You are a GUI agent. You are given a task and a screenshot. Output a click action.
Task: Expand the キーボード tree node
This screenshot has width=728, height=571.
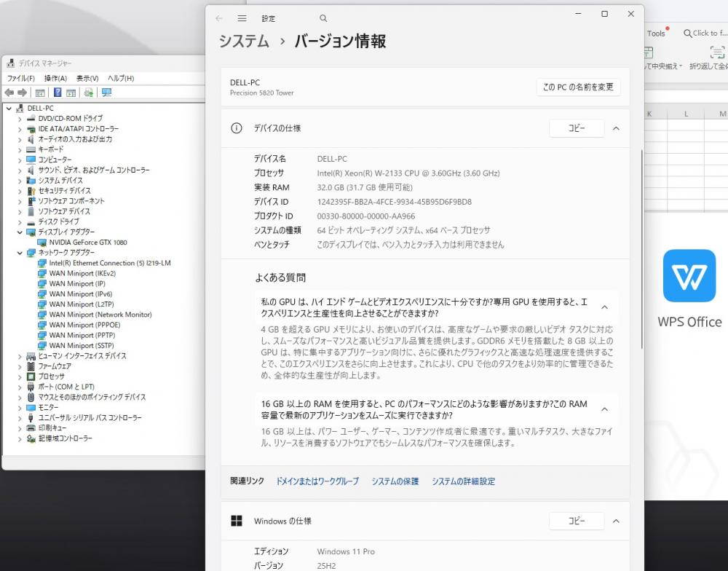point(20,149)
